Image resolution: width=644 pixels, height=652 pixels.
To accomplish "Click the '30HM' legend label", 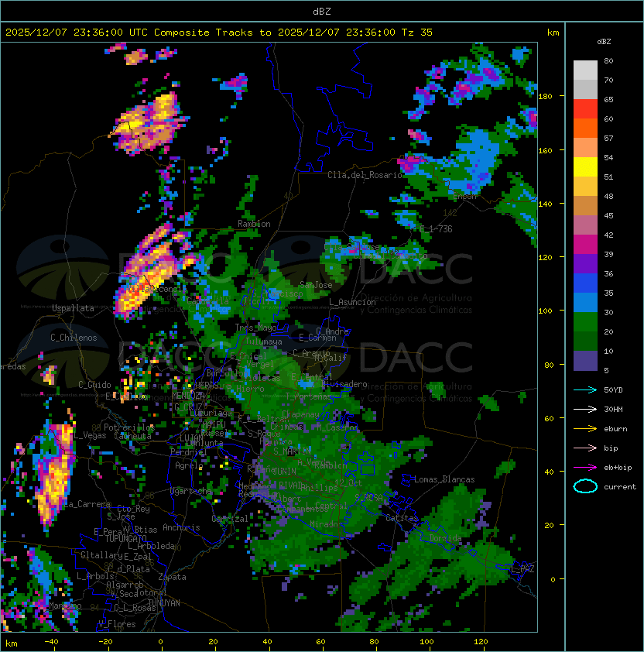I will pyautogui.click(x=613, y=410).
